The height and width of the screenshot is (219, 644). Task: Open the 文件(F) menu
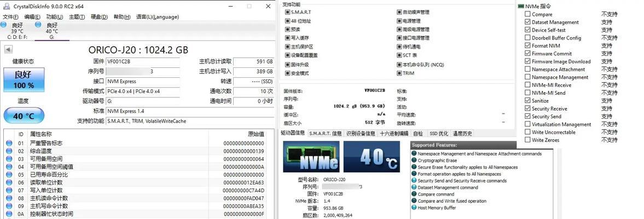pos(11,17)
